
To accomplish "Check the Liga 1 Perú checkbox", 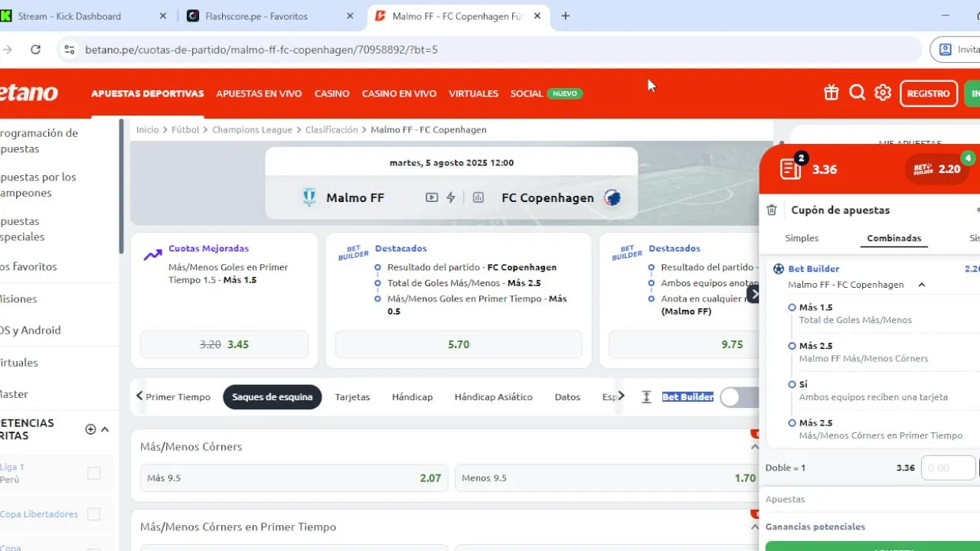I will pyautogui.click(x=93, y=474).
